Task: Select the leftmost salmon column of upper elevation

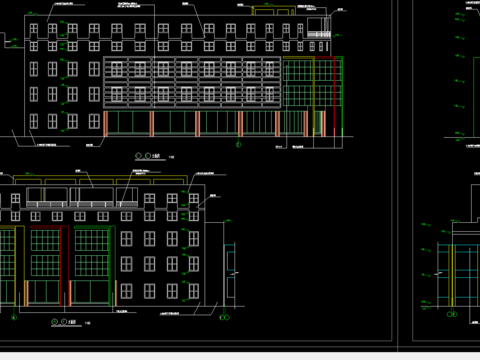Action: click(x=106, y=124)
